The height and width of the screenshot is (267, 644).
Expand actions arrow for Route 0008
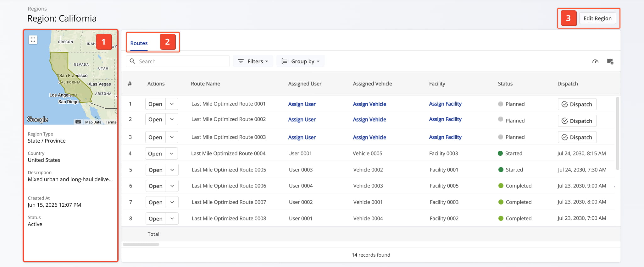pyautogui.click(x=172, y=219)
